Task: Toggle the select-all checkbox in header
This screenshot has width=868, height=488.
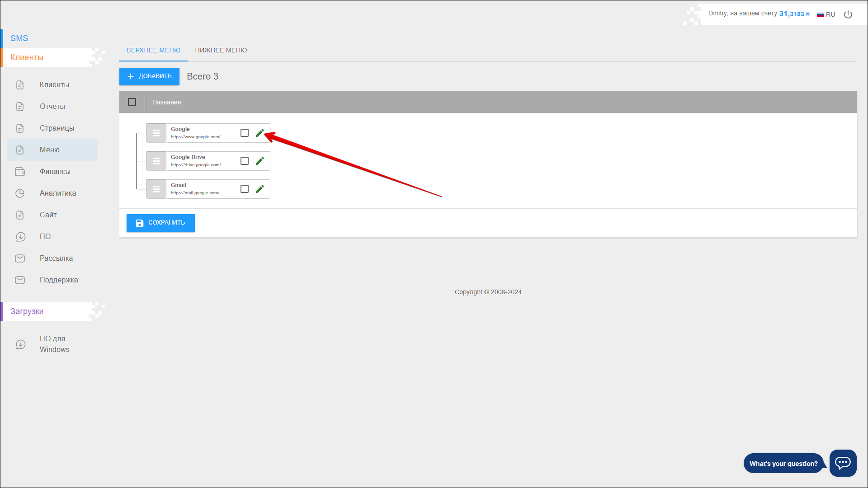Action: pos(132,102)
